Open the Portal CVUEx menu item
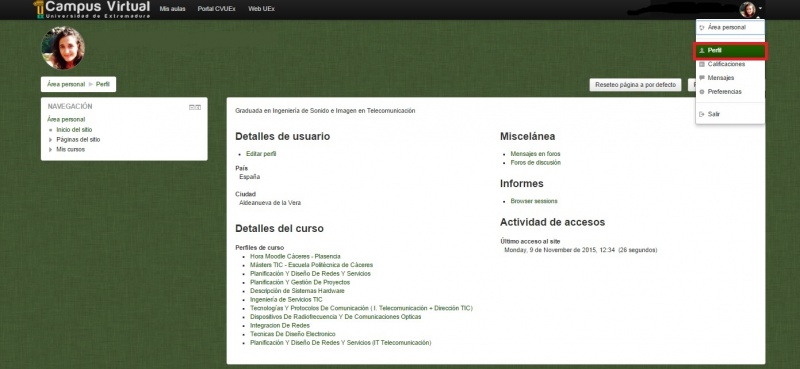The height and width of the screenshot is (369, 800). 216,9
